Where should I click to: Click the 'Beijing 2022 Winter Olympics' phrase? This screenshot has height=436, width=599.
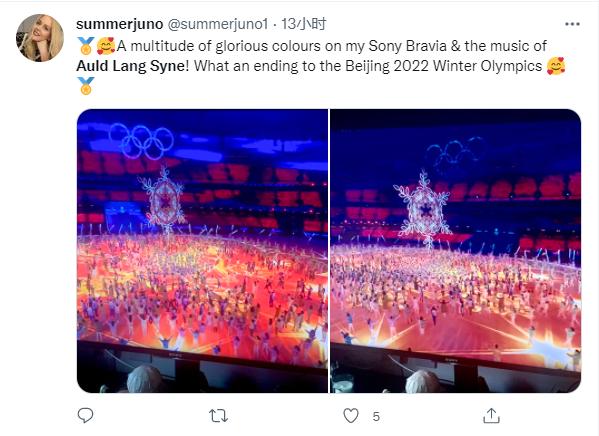(444, 66)
